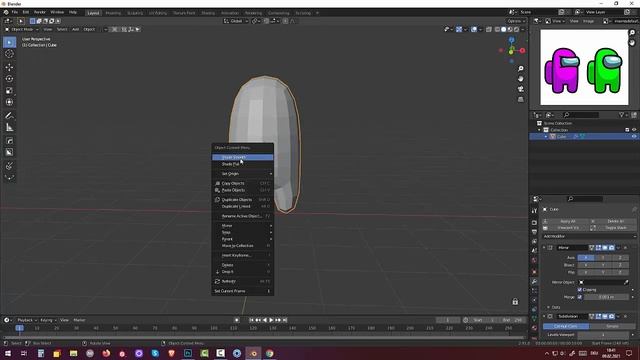640x360 pixels.
Task: Click Simple subdivision type button
Action: coord(612,327)
